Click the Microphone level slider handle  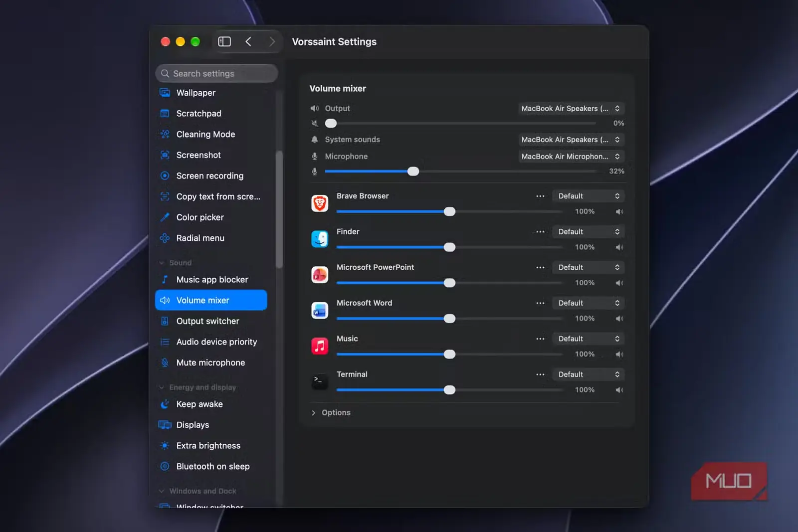pyautogui.click(x=413, y=171)
